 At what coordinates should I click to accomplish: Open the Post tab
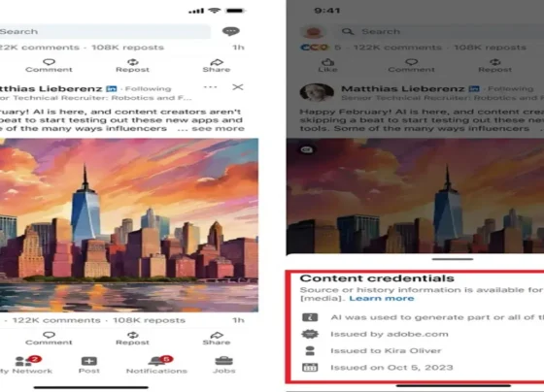[x=89, y=365]
